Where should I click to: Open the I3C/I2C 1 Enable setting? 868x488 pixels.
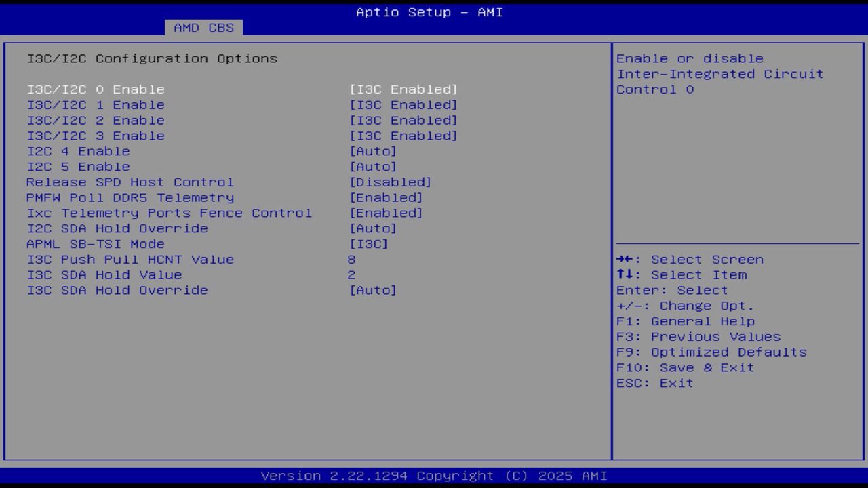pos(95,104)
